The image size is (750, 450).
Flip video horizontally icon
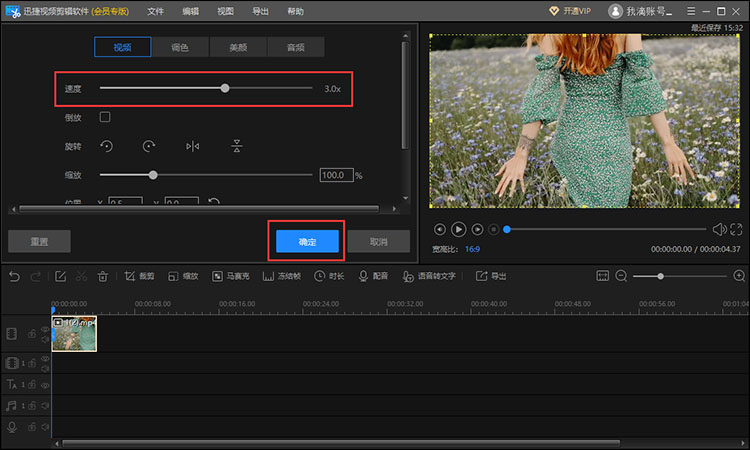point(192,146)
